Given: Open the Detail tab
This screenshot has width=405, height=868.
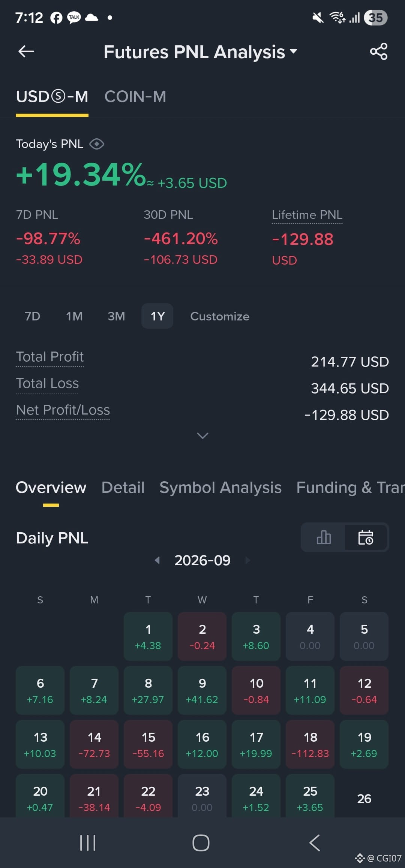Looking at the screenshot, I should click(x=123, y=488).
